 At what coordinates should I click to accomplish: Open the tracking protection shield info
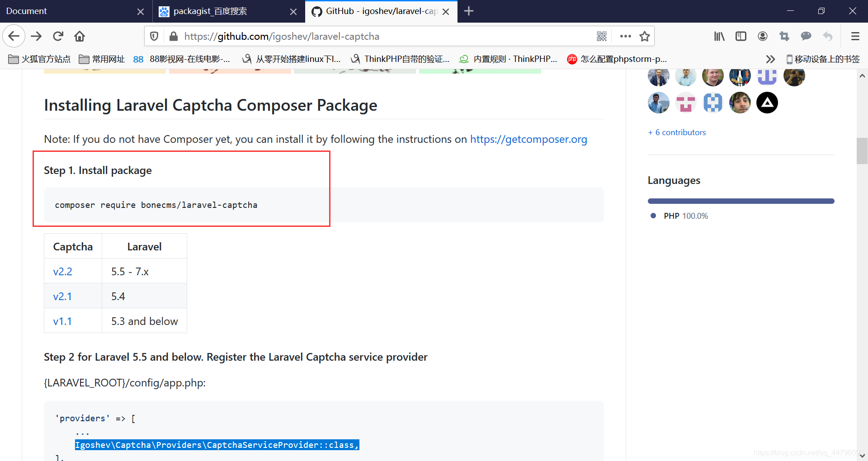154,36
